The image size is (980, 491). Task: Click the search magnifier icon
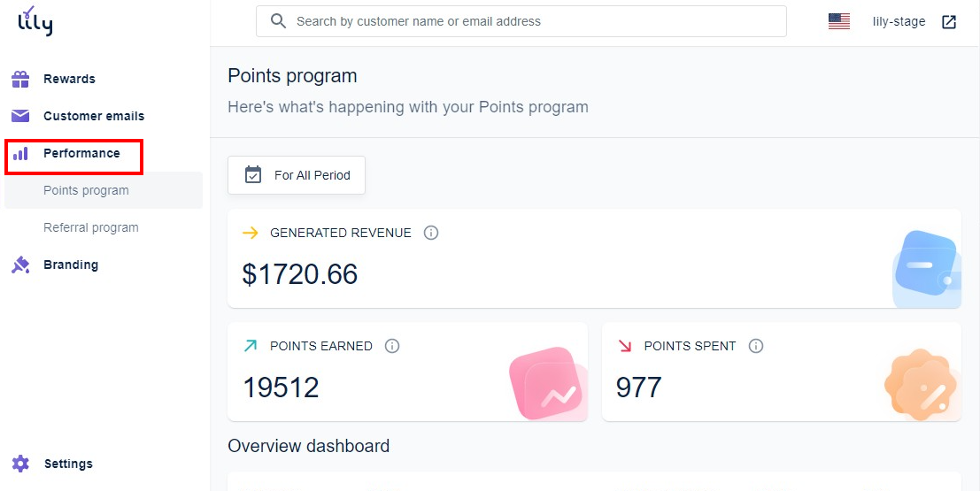click(x=278, y=21)
